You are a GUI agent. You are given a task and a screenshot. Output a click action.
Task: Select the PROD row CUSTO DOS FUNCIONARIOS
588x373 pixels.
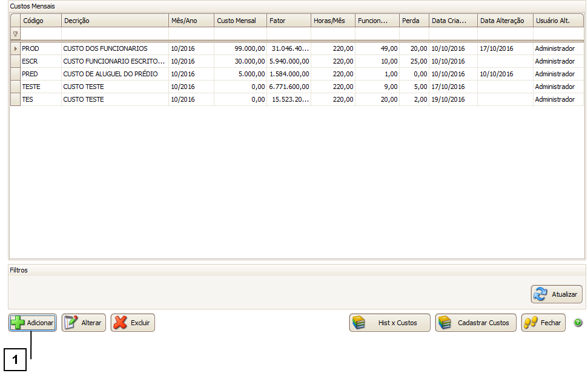point(105,48)
